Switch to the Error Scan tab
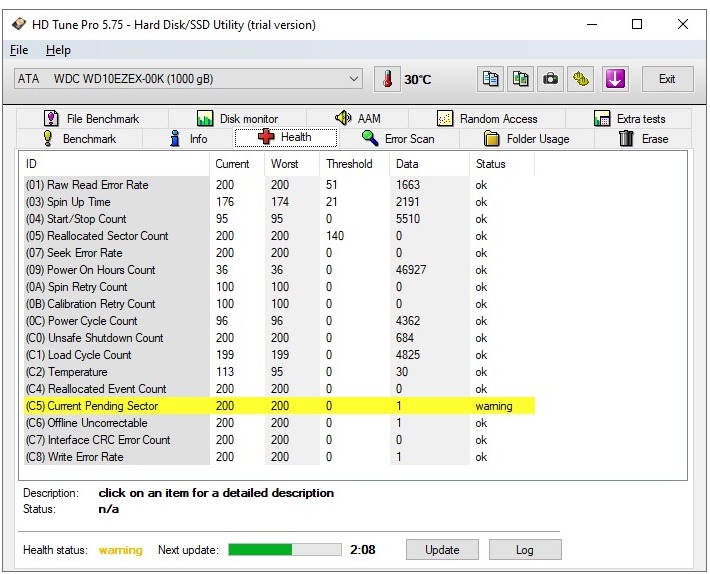The height and width of the screenshot is (574, 710). point(399,139)
